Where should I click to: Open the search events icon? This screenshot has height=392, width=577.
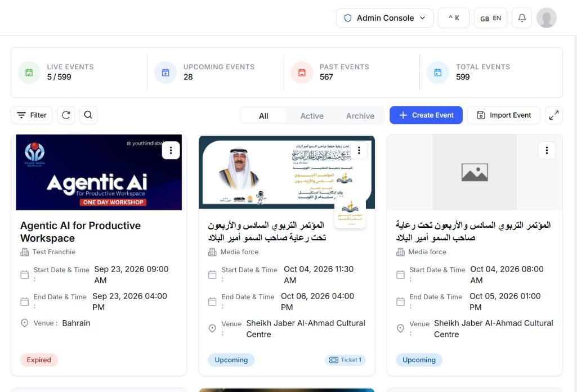click(88, 115)
